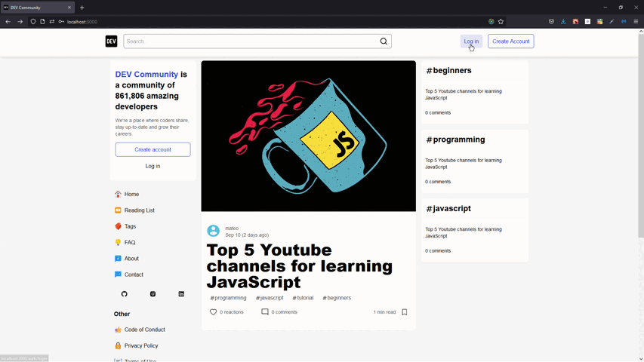
Task: Click the About icon in sidebar
Action: [118, 259]
